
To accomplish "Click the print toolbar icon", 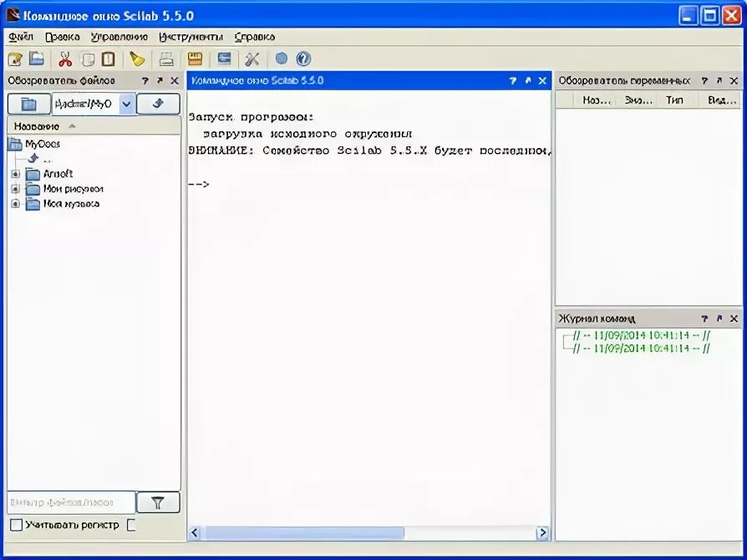I will [x=166, y=59].
